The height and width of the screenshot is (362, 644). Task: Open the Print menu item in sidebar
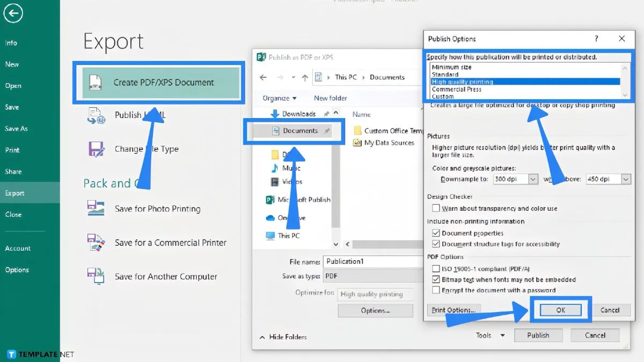click(12, 150)
